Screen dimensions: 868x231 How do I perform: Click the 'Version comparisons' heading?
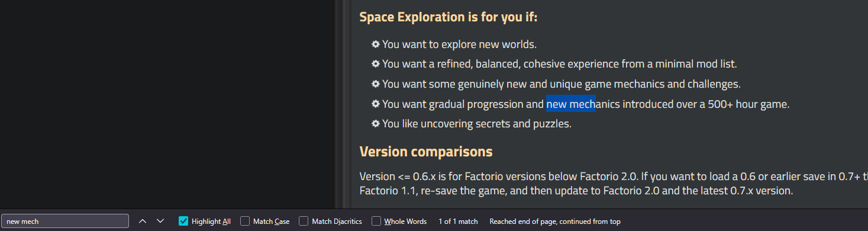426,152
